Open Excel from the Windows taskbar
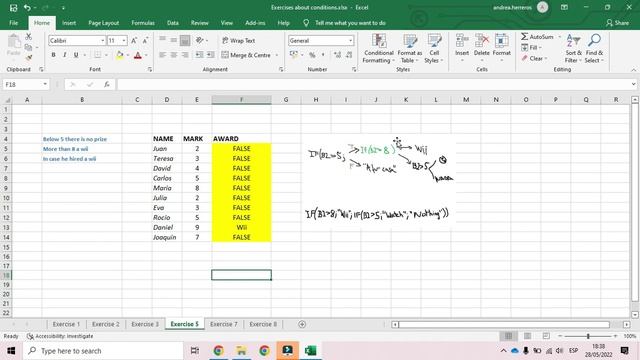The height and width of the screenshot is (360, 640). [x=311, y=351]
